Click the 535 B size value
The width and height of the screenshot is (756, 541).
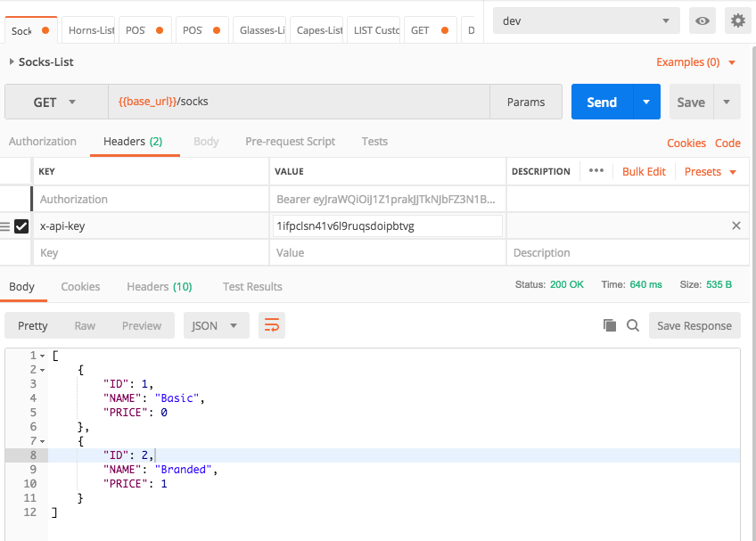719,284
